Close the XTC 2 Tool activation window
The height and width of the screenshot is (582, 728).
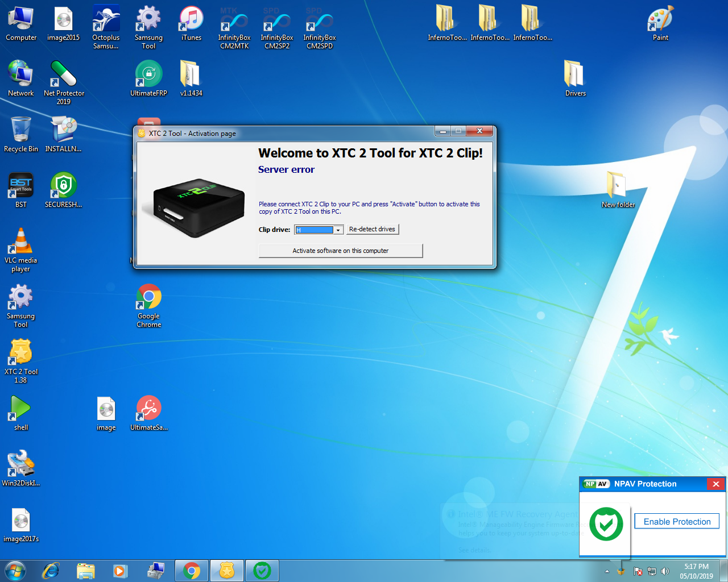pyautogui.click(x=479, y=131)
